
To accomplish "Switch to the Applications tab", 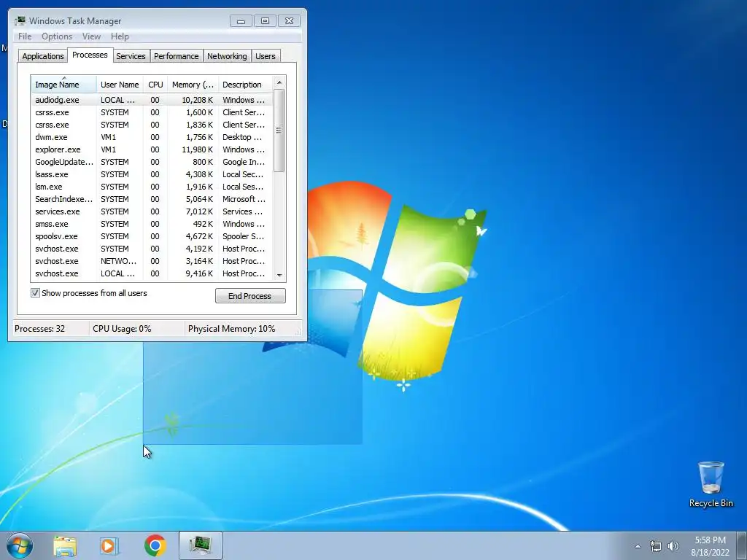I will pyautogui.click(x=43, y=56).
